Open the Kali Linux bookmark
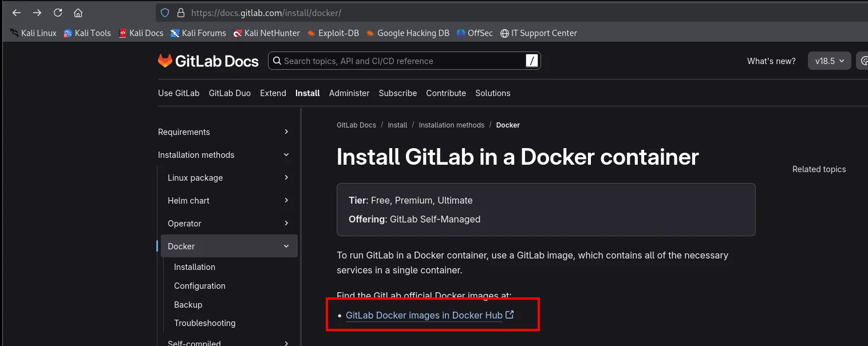868x346 pixels. click(x=33, y=33)
